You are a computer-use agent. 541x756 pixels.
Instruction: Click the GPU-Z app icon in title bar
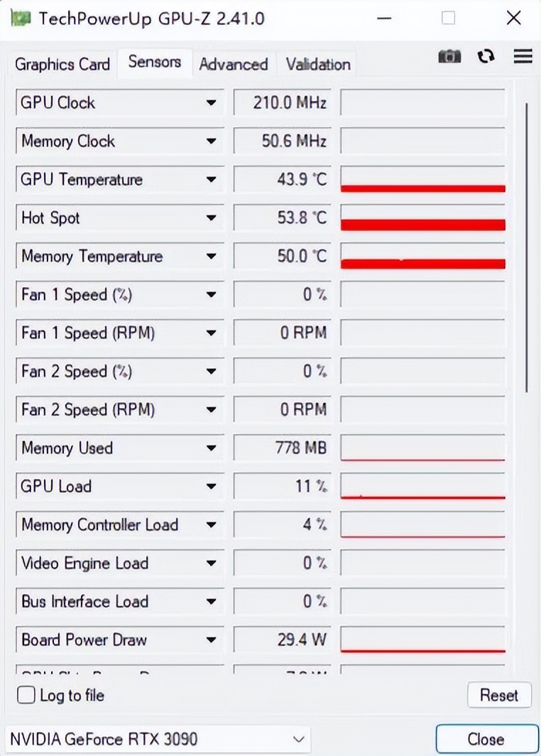[x=21, y=18]
